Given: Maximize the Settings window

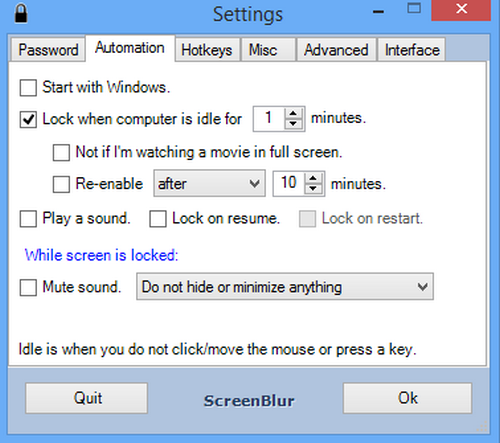Looking at the screenshot, I should (414, 8).
